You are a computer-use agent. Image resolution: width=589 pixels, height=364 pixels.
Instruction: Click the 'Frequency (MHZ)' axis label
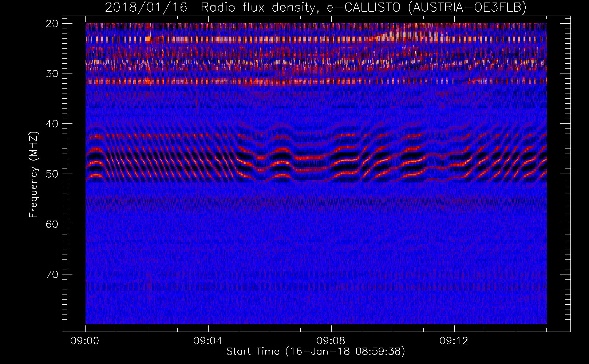click(x=33, y=175)
